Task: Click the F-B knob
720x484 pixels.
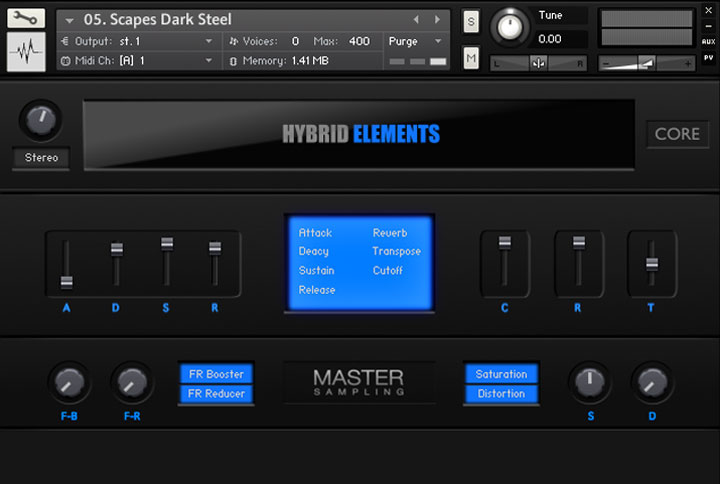Action: click(x=68, y=381)
